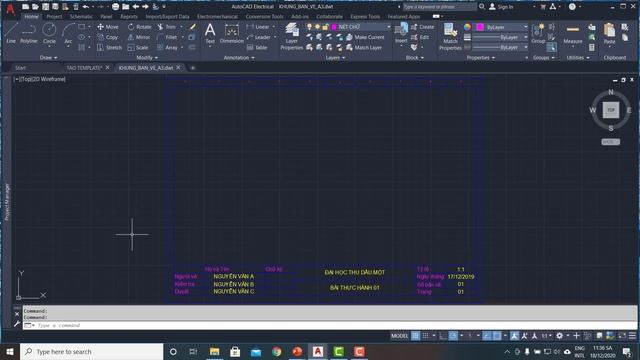The height and width of the screenshot is (360, 640).
Task: Expand the Properties panel
Action: pyautogui.click(x=480, y=58)
